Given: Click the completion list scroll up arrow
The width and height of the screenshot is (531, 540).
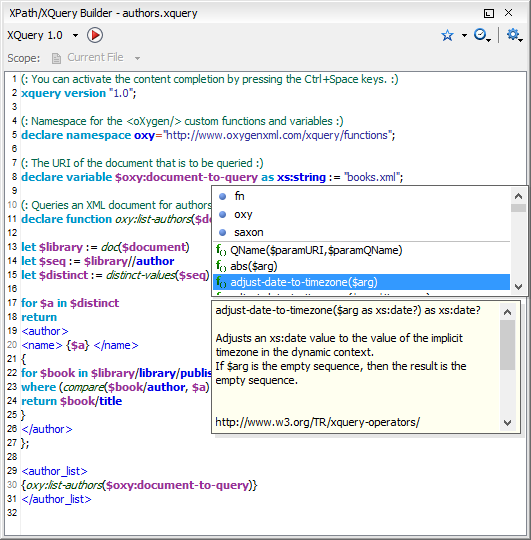Looking at the screenshot, I should (519, 196).
